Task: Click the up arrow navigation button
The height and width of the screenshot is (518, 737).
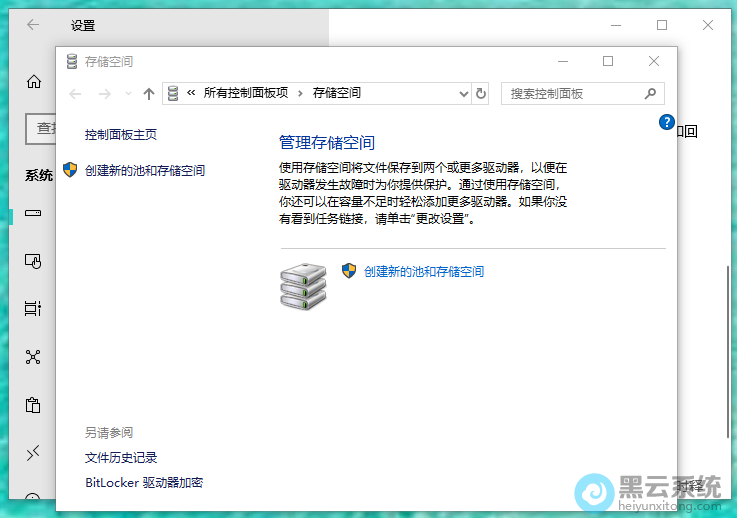Action: 149,93
